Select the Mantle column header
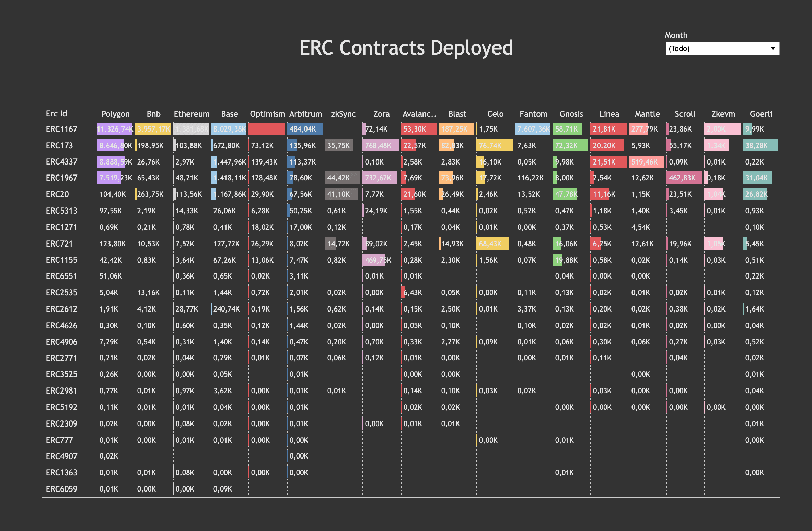Image resolution: width=812 pixels, height=531 pixels. (647, 114)
